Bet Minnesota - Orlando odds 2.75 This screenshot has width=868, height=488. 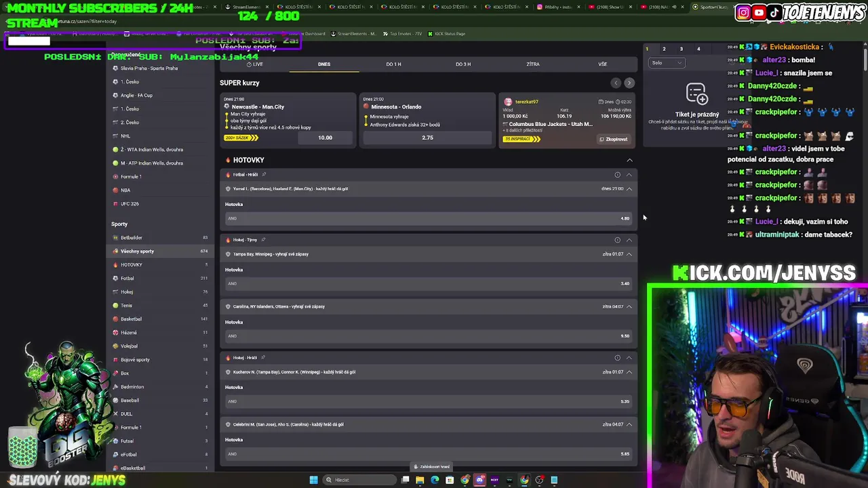[x=427, y=138]
